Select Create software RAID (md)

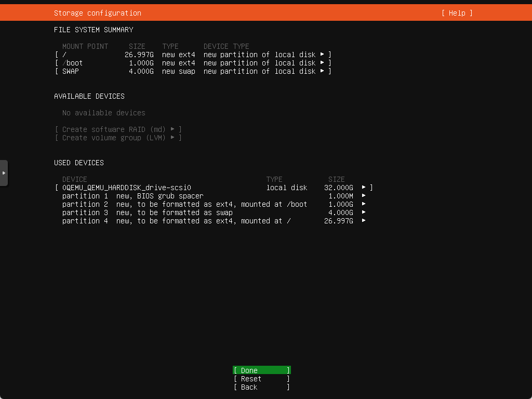[118, 129]
